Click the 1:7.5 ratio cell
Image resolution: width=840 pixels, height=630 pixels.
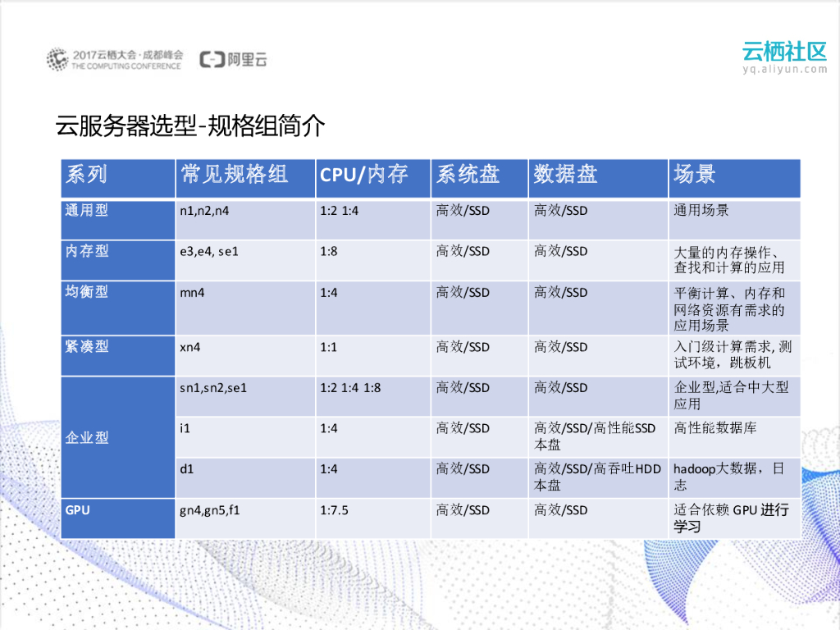(x=373, y=518)
